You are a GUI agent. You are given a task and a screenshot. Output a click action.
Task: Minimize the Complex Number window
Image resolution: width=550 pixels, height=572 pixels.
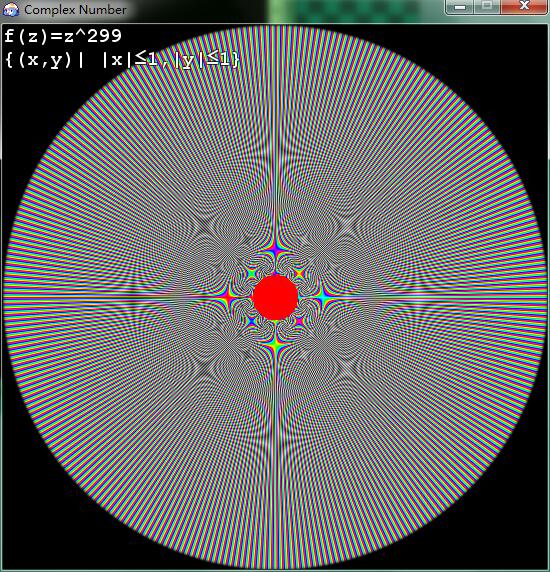pos(460,7)
